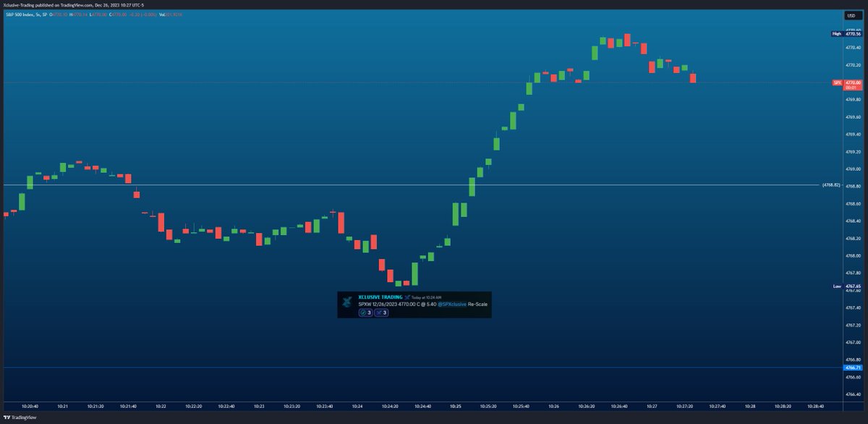Click the Today at 10:24 AM message timestamp
This screenshot has height=424, width=868.
pos(425,297)
